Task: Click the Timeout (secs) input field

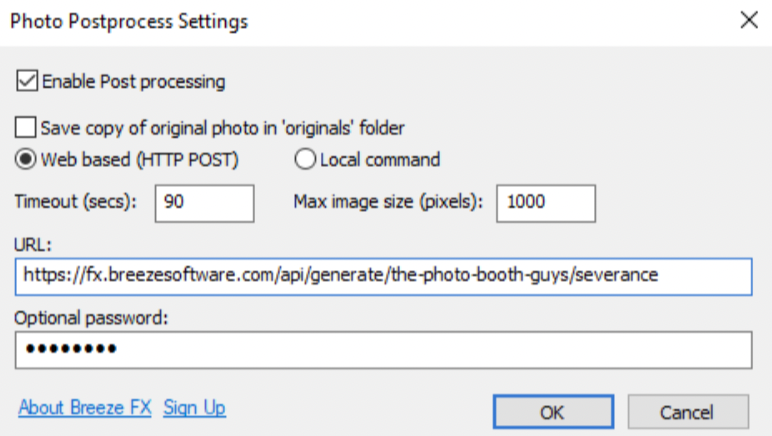Action: click(x=205, y=202)
